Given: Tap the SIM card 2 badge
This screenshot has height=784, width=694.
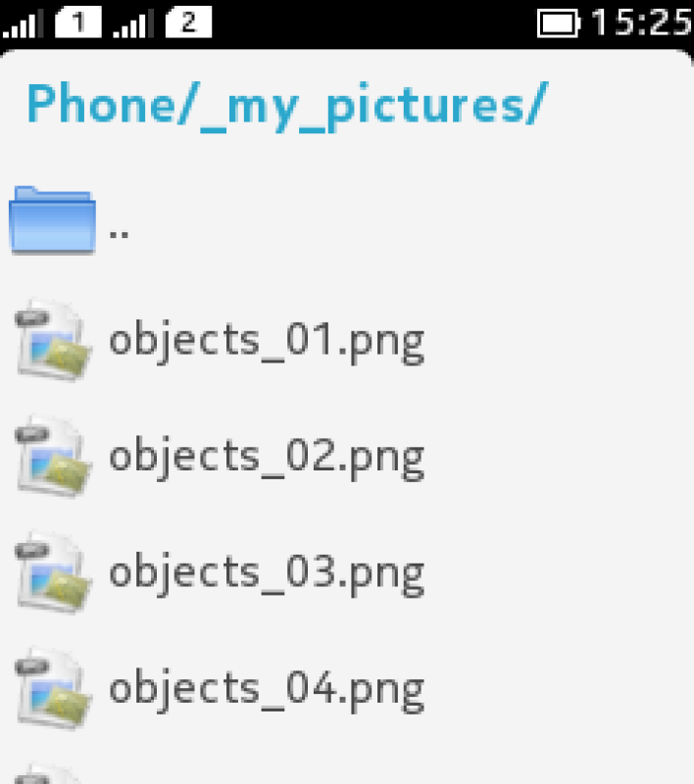Looking at the screenshot, I should pyautogui.click(x=189, y=22).
